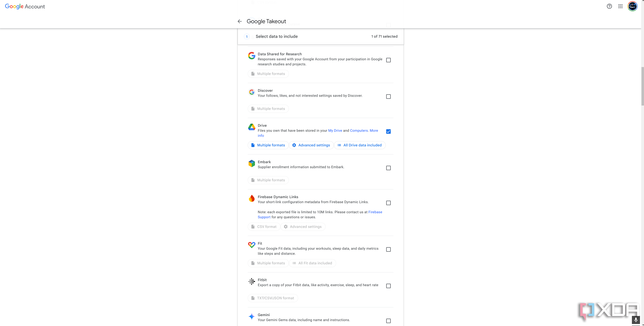644x326 pixels.
Task: Check the Fit checkbox
Action: [x=388, y=250]
